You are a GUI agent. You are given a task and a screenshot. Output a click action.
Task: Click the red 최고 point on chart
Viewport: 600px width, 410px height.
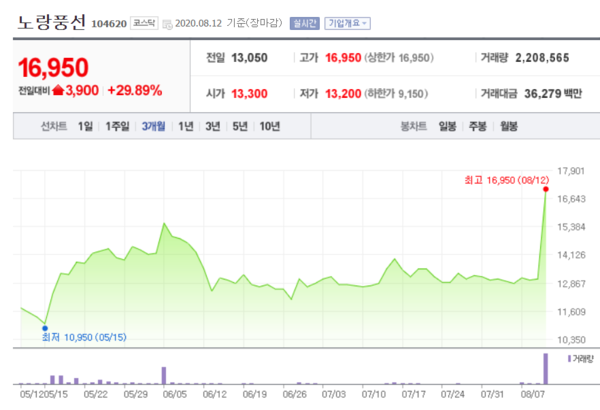pos(546,189)
